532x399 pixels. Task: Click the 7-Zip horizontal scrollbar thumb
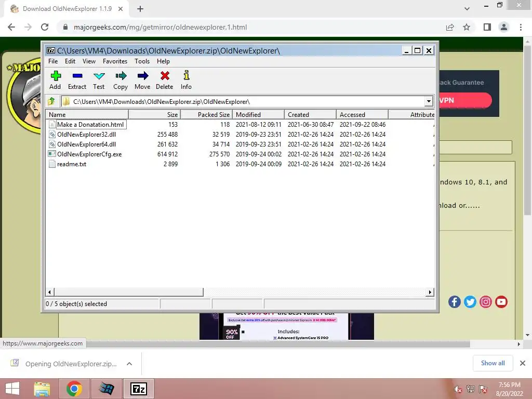point(129,292)
